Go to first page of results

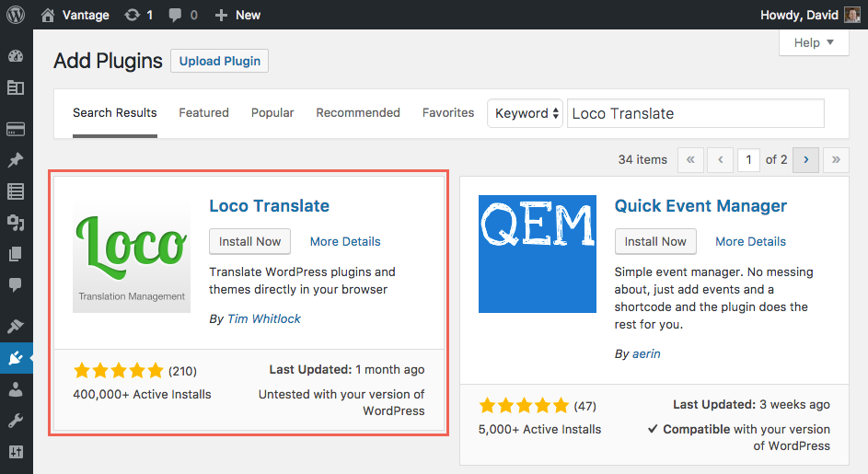[x=690, y=160]
